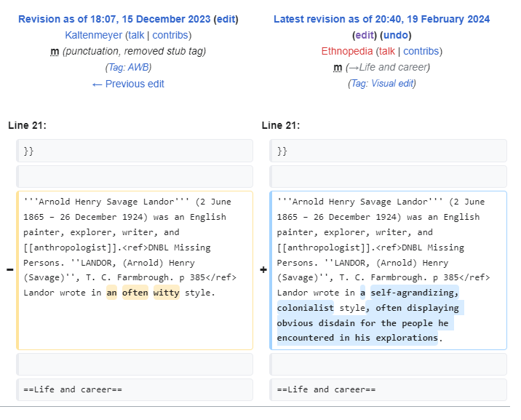Click '(punctuation, removed stub tag)' edit summary
The width and height of the screenshot is (521, 420).
click(134, 52)
